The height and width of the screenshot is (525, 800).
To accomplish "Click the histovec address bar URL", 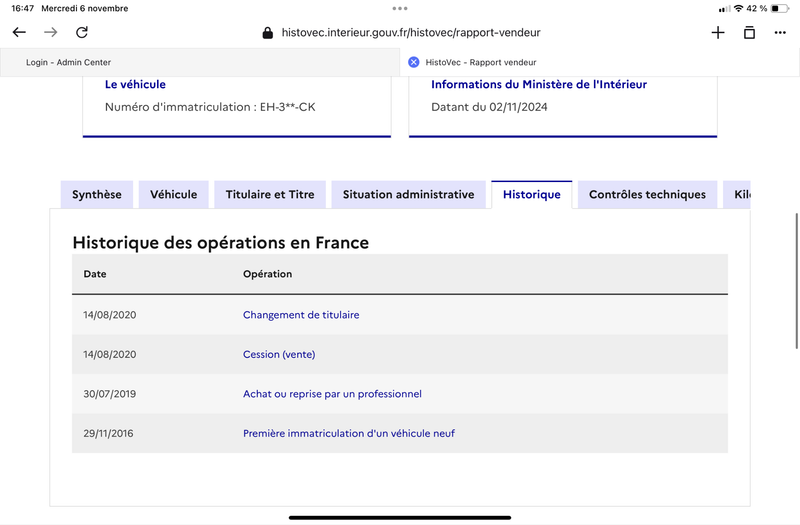I will 411,33.
